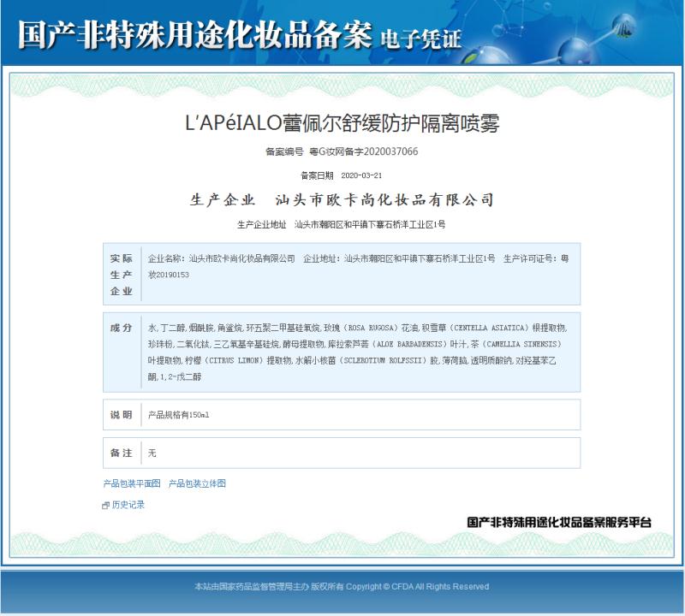The image size is (685, 616).
Task: Click the 电子凭证 text in the banner
Action: (x=420, y=38)
